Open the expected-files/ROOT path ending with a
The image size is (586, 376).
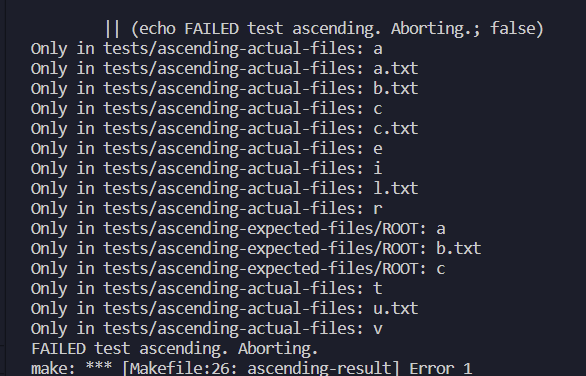238,229
